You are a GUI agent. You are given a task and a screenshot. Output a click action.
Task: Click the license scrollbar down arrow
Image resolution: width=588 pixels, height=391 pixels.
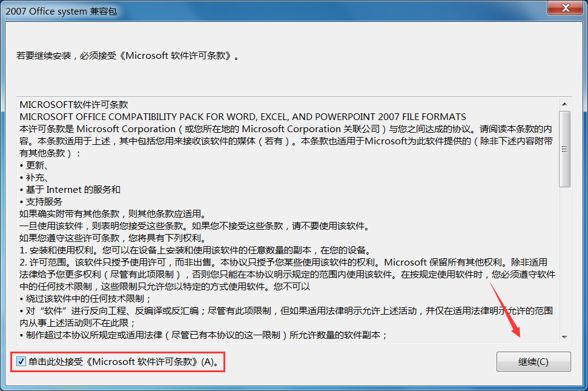click(x=564, y=337)
